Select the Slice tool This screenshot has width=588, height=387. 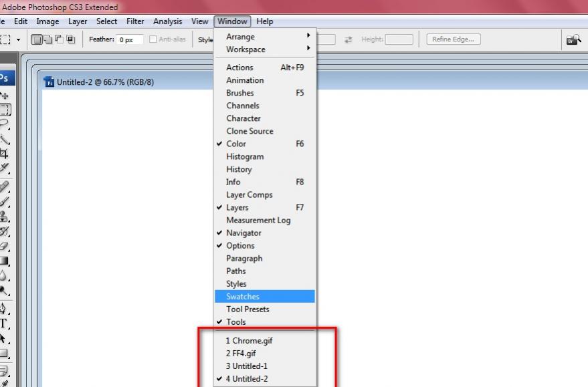pyautogui.click(x=5, y=168)
